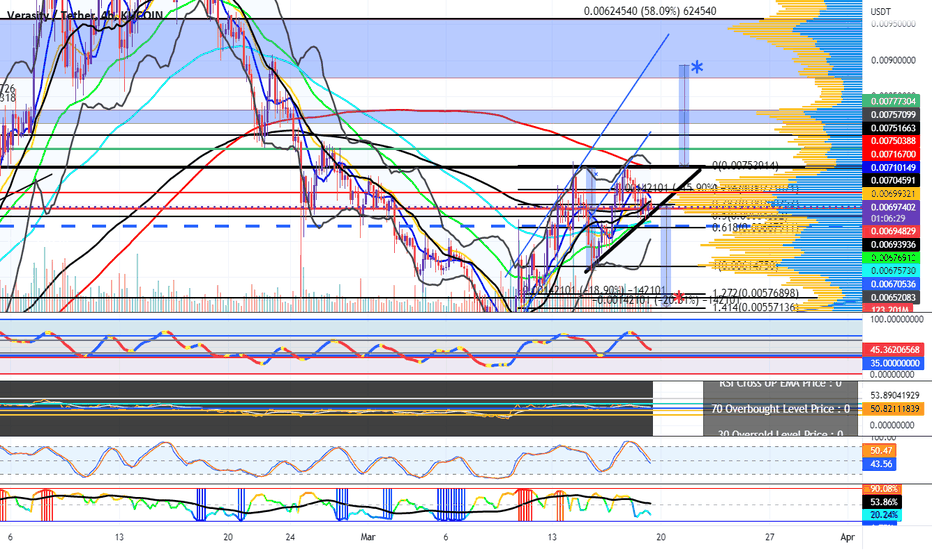This screenshot has width=932, height=550.
Task: Click the Mar label on time axis
Action: tap(368, 537)
